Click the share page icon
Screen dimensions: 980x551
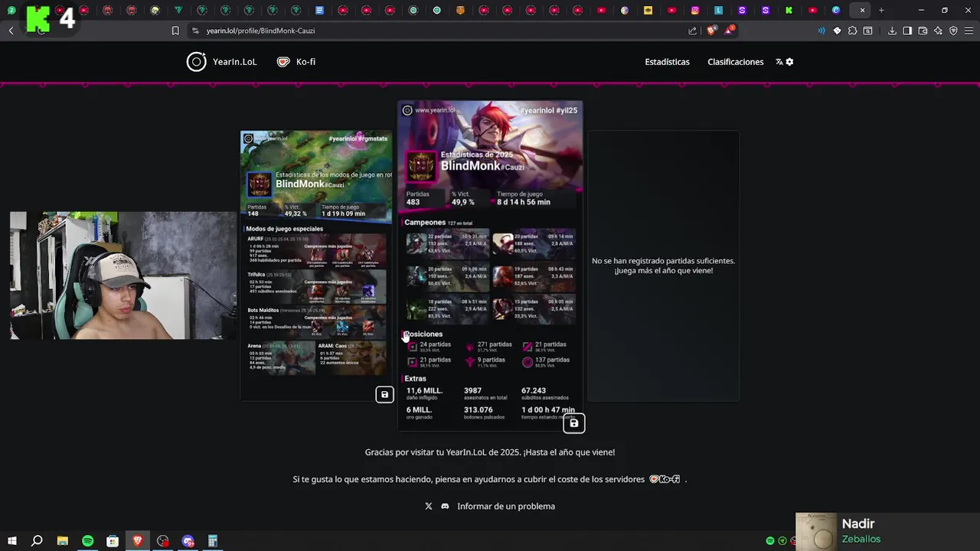pyautogui.click(x=692, y=31)
